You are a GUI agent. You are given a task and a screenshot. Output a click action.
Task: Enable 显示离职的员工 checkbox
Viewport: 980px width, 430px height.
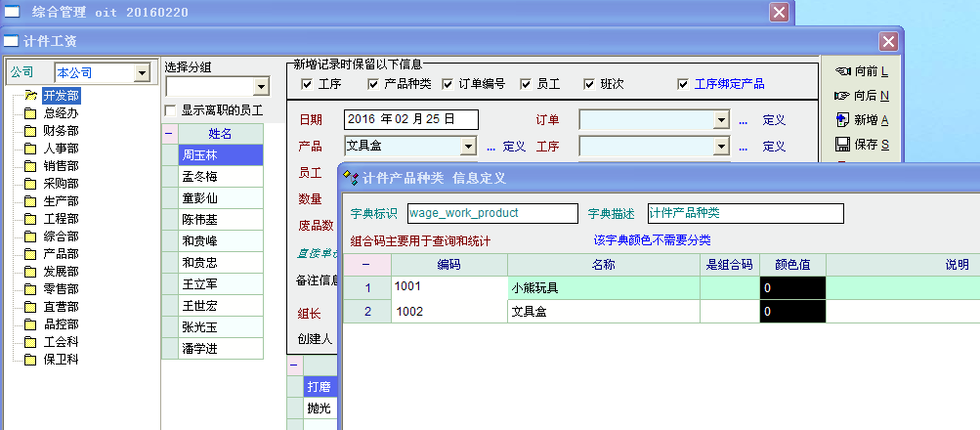[171, 111]
